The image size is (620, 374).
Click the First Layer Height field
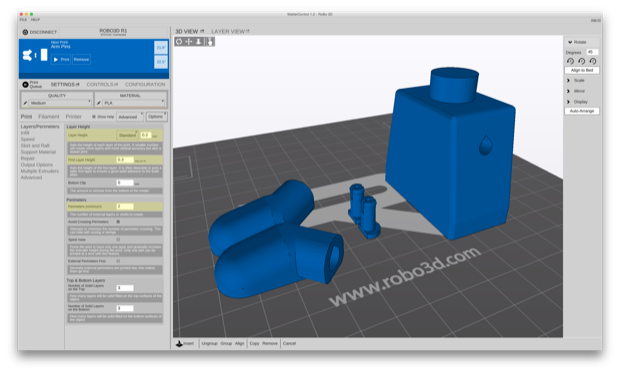coord(125,160)
